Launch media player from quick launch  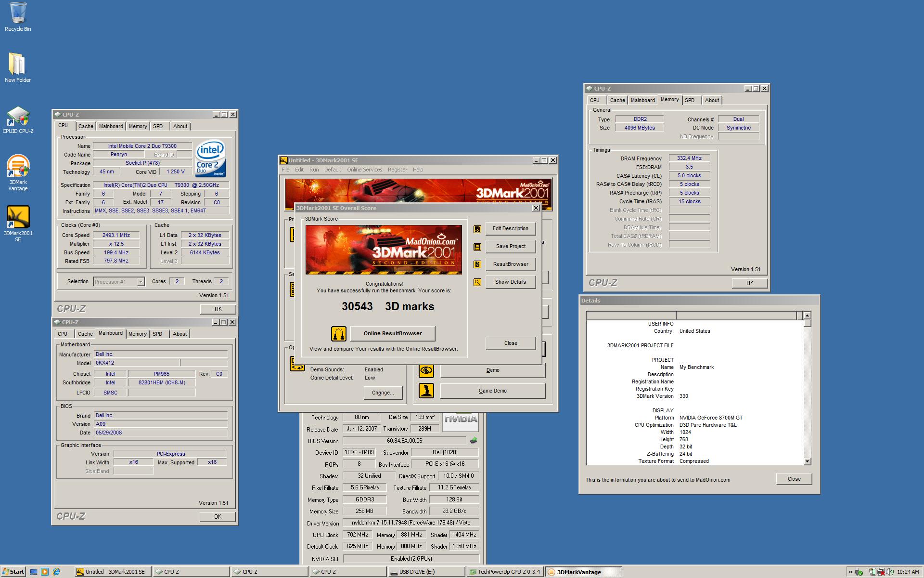(x=45, y=572)
